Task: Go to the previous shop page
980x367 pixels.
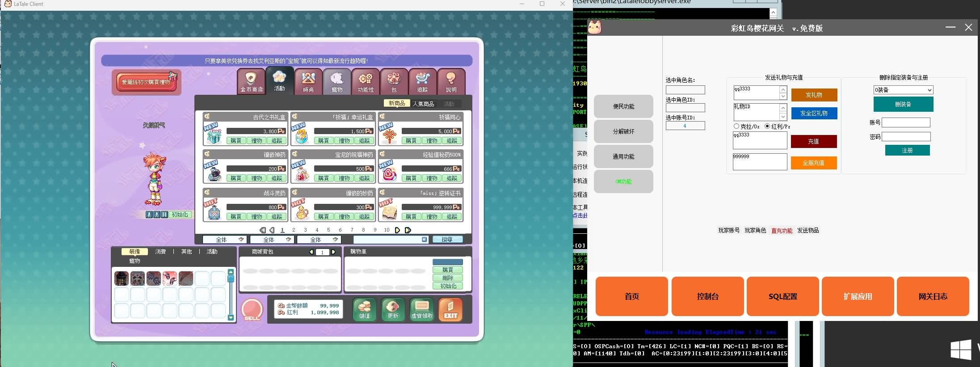Action: point(272,230)
